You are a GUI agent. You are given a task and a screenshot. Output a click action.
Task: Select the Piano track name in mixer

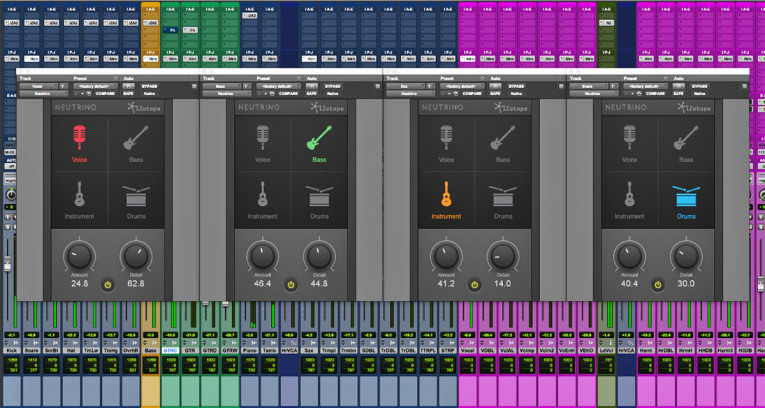249,350
